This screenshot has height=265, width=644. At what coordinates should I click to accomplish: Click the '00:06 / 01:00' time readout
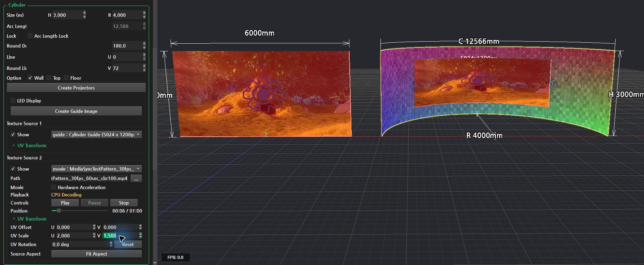click(127, 211)
